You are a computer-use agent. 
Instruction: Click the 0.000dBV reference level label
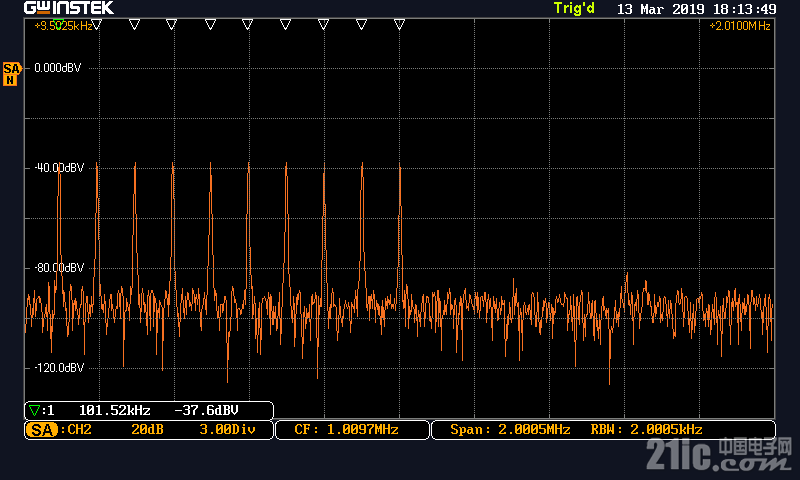tap(58, 68)
